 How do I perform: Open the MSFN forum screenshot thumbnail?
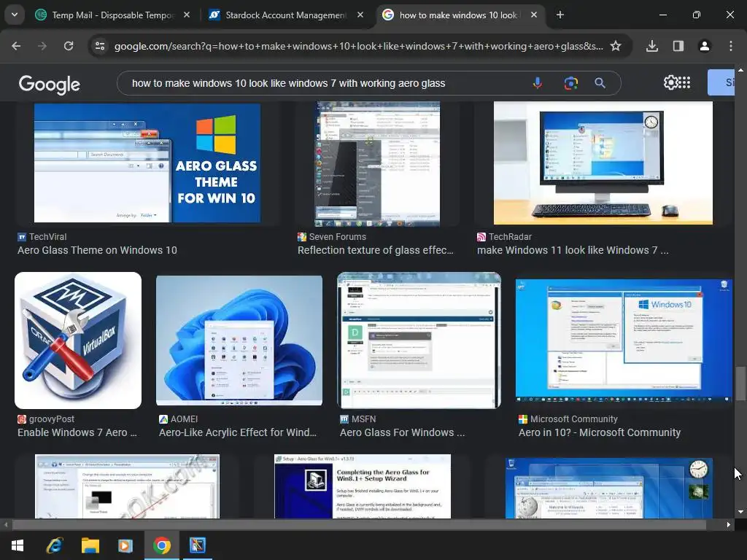coord(419,341)
